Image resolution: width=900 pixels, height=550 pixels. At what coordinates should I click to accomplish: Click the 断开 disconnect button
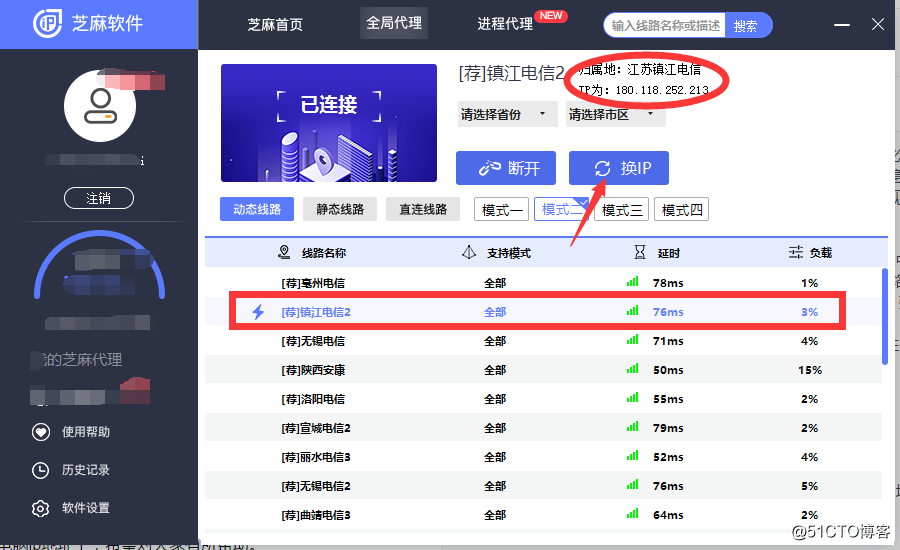click(x=506, y=168)
